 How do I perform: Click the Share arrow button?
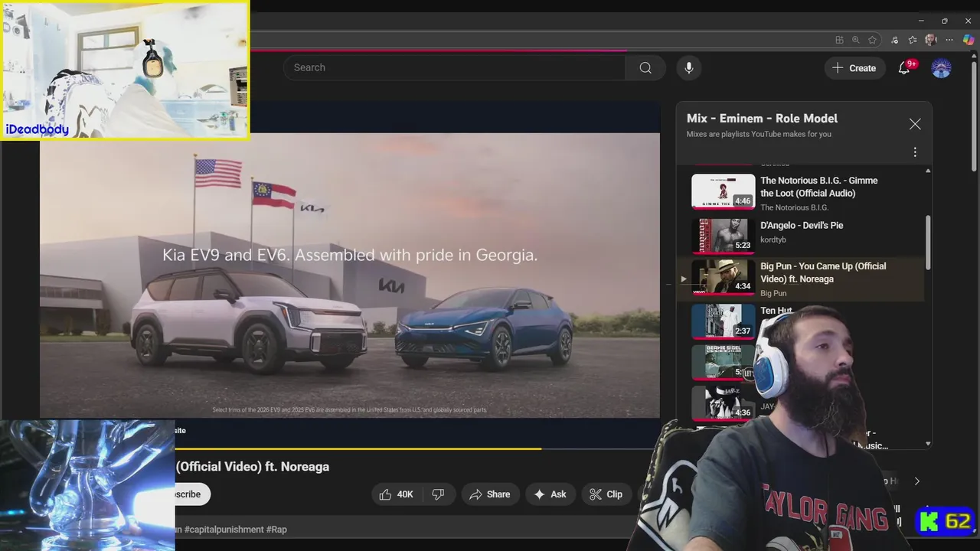pyautogui.click(x=489, y=494)
